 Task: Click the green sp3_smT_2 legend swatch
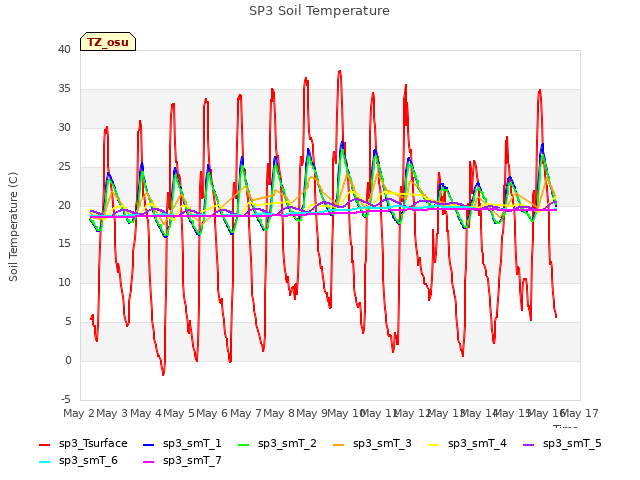[243, 444]
